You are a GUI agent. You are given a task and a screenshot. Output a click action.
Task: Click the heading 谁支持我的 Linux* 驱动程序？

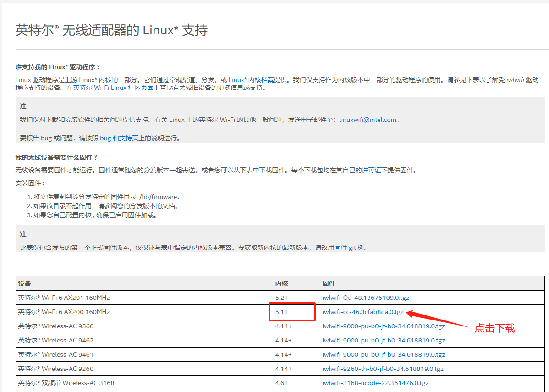pos(58,67)
